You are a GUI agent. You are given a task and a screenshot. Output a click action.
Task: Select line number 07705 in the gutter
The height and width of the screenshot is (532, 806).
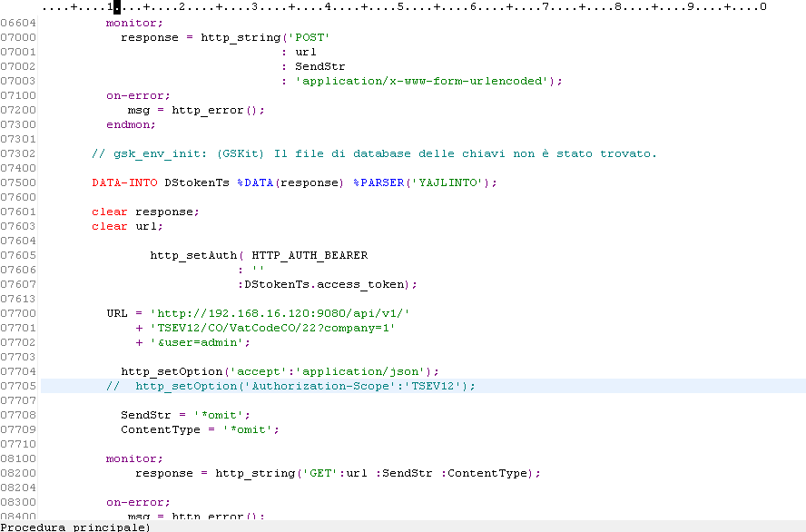[x=17, y=386]
